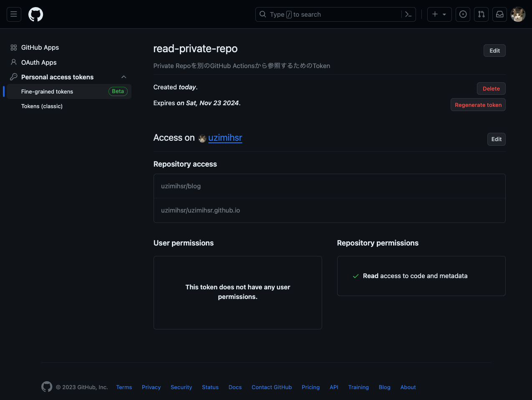Open the About footer link
The image size is (532, 400).
point(408,387)
